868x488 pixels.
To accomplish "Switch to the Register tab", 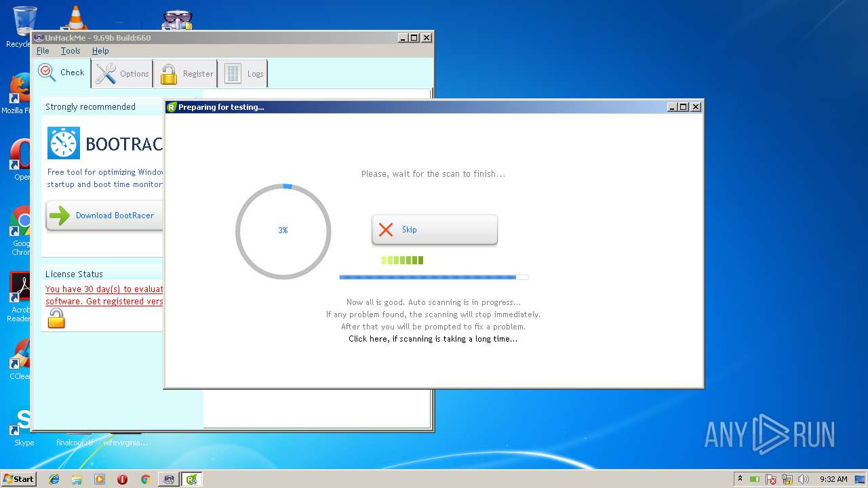I will point(186,74).
